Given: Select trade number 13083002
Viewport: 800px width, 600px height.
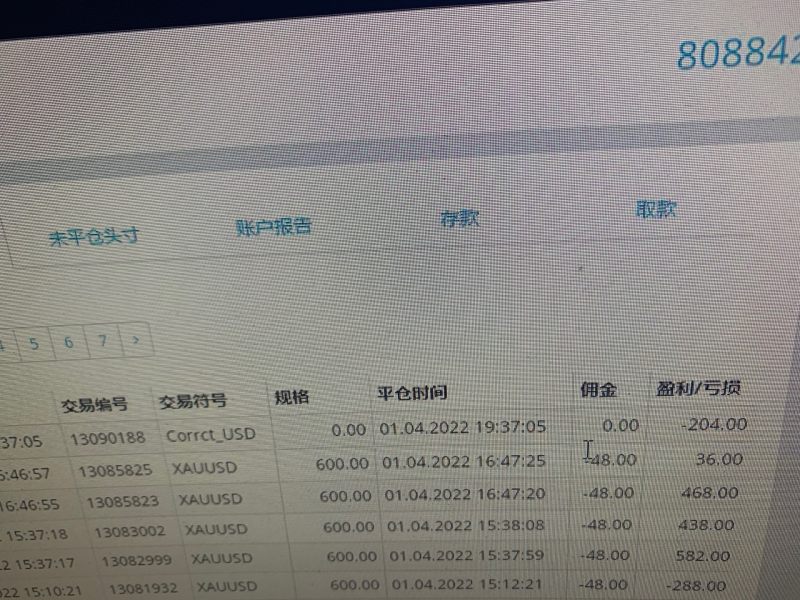Looking at the screenshot, I should (130, 532).
